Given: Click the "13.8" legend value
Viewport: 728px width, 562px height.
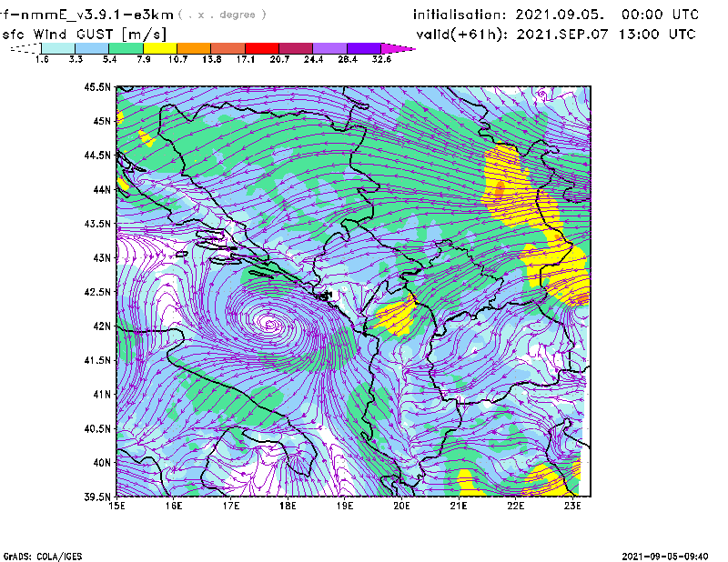Looking at the screenshot, I should coord(212,59).
